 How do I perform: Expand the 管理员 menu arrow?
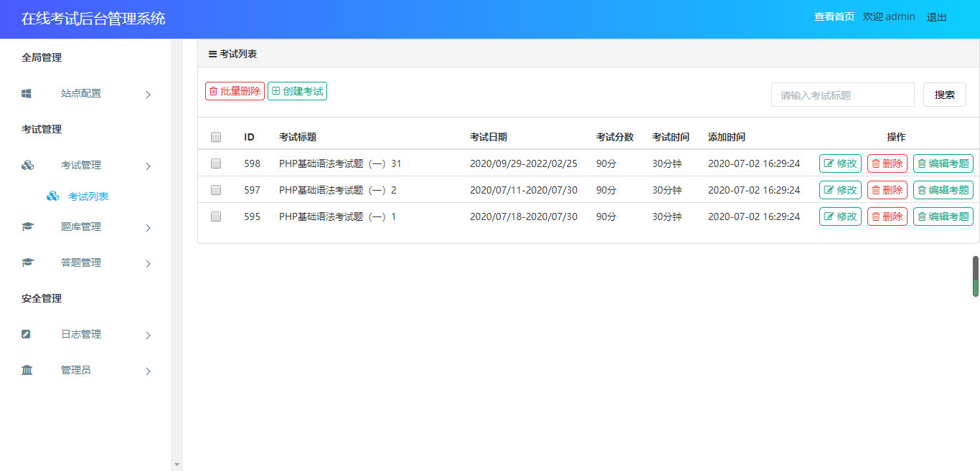148,371
